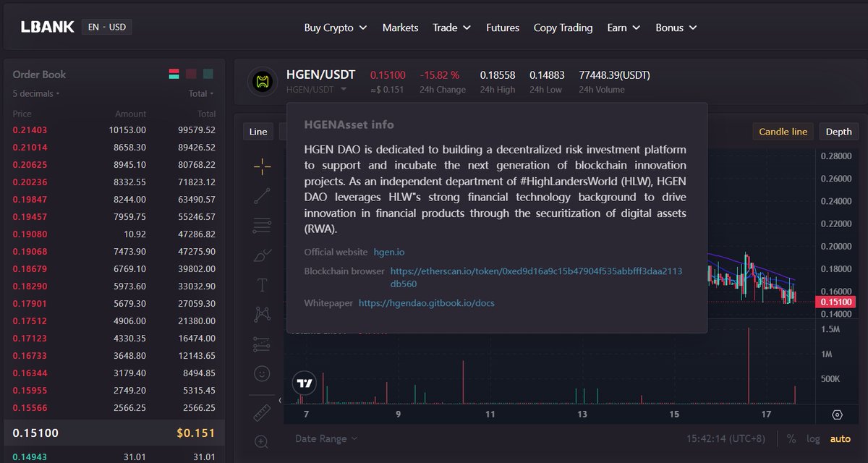Viewport: 868px width, 463px height.
Task: Toggle percent scale on chart
Action: tap(791, 438)
